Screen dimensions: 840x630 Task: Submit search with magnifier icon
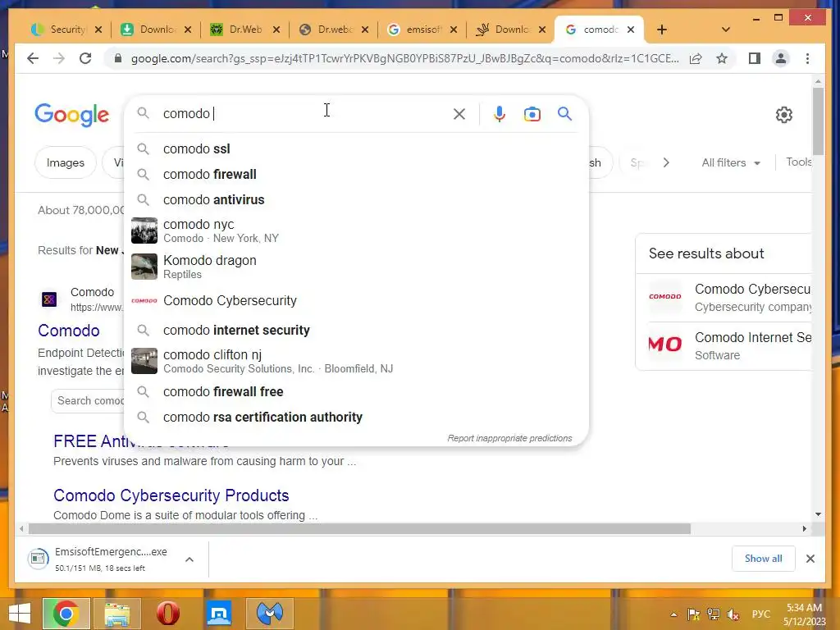tap(564, 113)
